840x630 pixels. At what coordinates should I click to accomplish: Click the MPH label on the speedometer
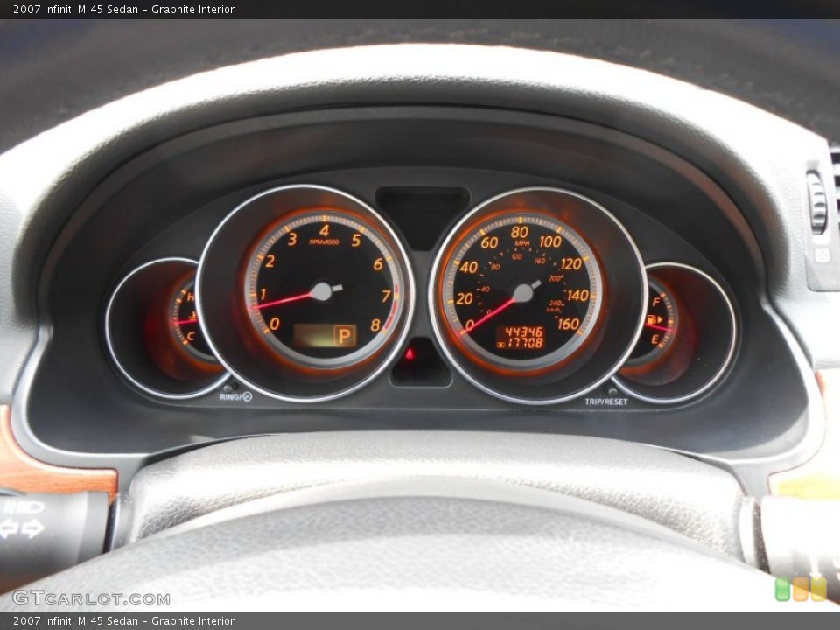click(521, 244)
